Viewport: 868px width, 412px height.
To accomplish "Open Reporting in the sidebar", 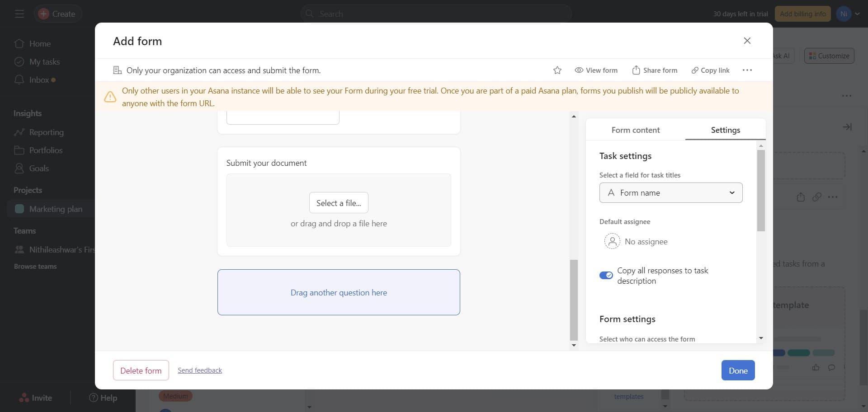I will point(47,132).
